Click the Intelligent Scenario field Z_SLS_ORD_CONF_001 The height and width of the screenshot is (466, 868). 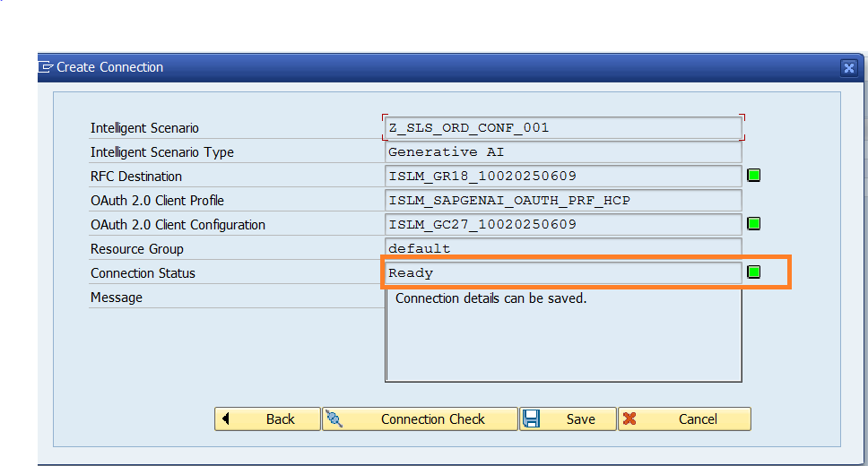(563, 127)
